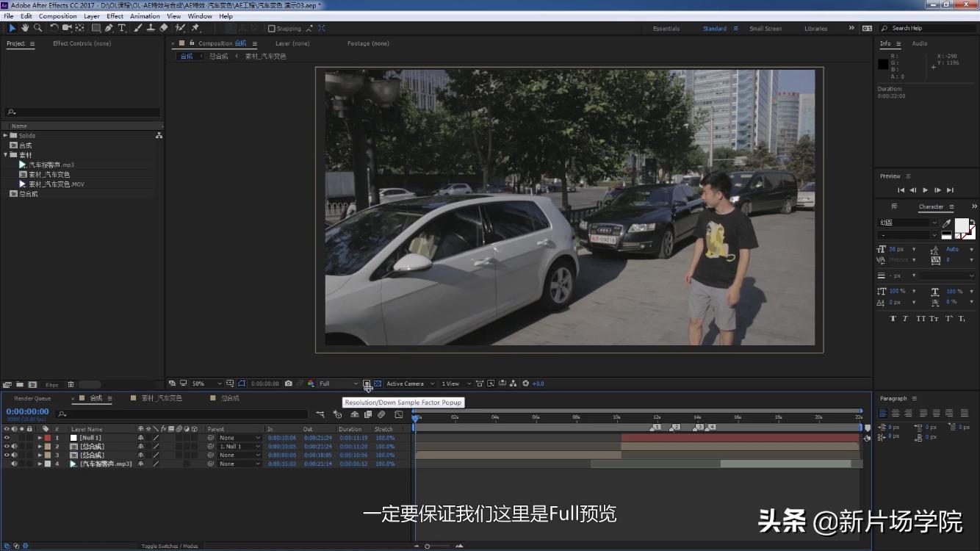This screenshot has height=551, width=980.
Task: Open the Active Camera view dropdown
Action: [409, 383]
